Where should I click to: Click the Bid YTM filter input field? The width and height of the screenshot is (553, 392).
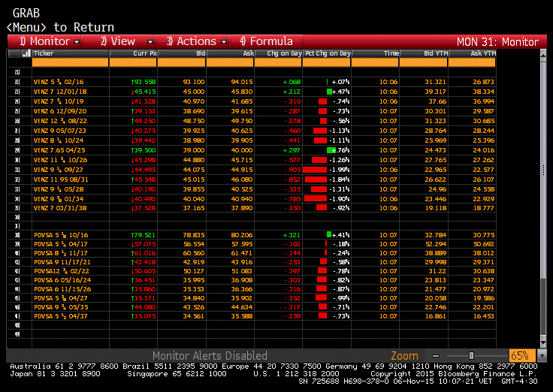(424, 62)
